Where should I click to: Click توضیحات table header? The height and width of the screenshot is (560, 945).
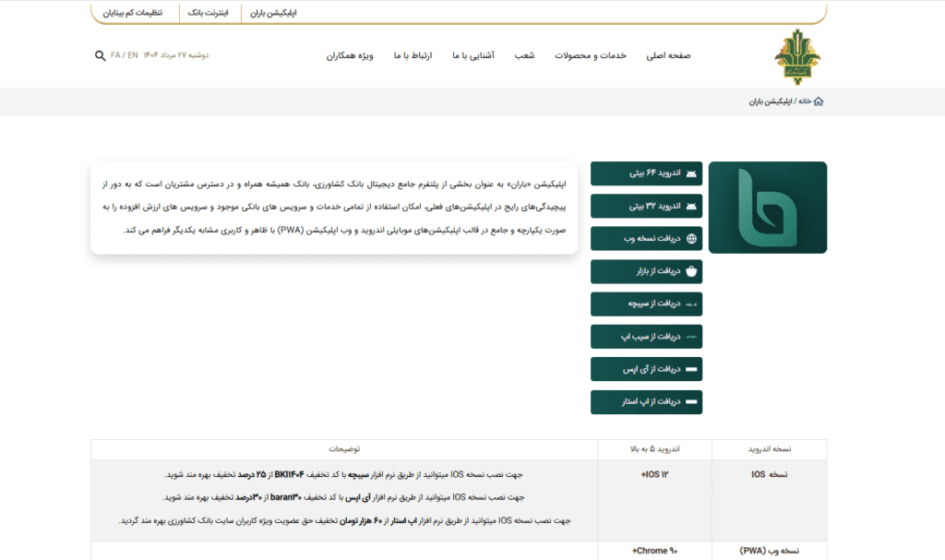(344, 449)
